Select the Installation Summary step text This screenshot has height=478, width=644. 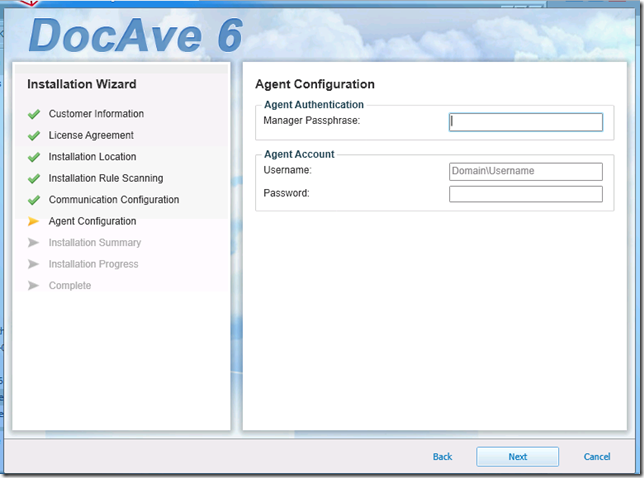(x=95, y=243)
